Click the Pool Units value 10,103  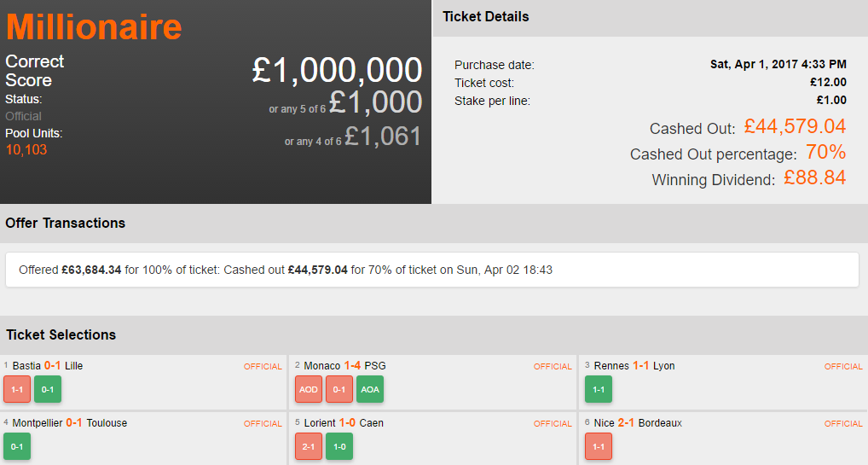[26, 150]
